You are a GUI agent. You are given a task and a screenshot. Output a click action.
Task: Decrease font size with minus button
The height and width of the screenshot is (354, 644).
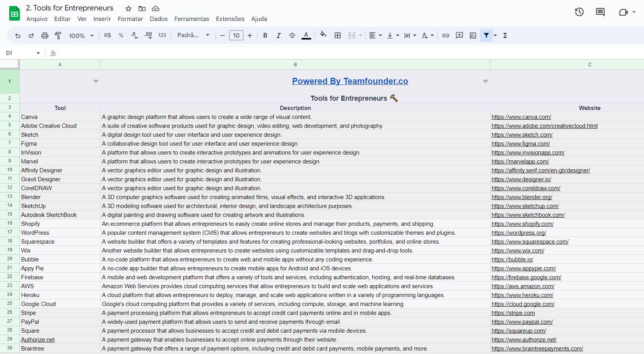223,36
